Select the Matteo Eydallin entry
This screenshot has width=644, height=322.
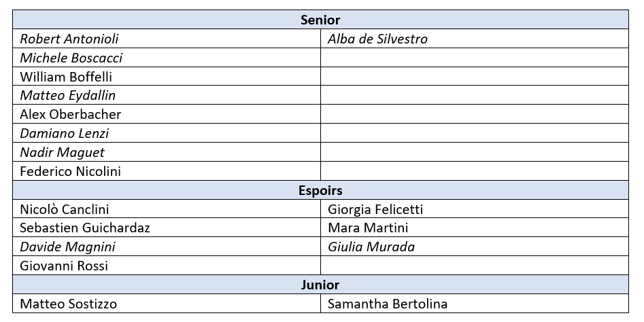[68, 96]
